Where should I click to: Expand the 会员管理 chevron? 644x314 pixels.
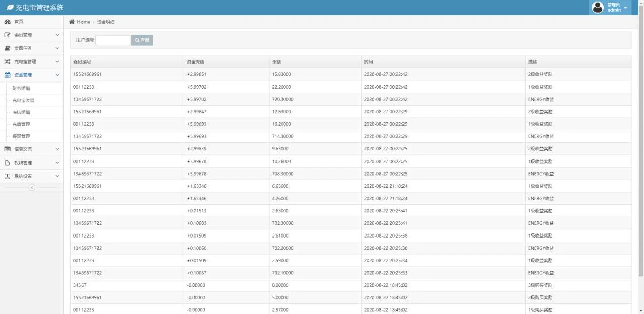pos(57,35)
